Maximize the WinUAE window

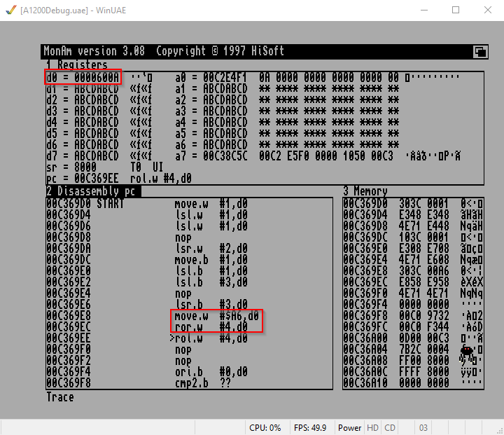(x=456, y=10)
